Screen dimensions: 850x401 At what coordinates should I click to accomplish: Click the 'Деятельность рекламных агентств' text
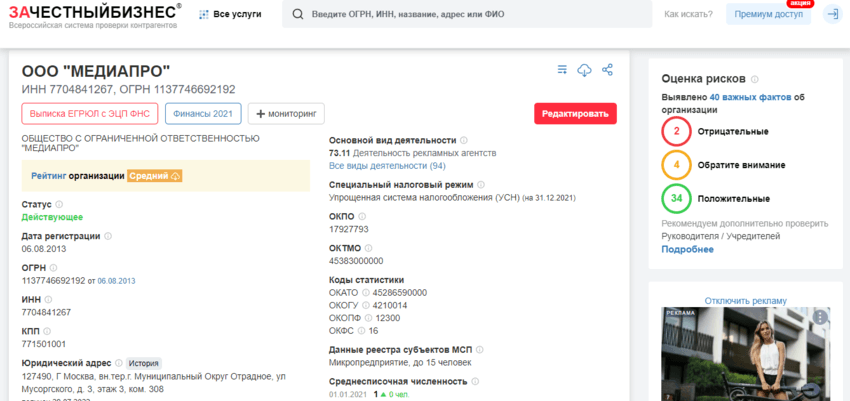coord(424,153)
